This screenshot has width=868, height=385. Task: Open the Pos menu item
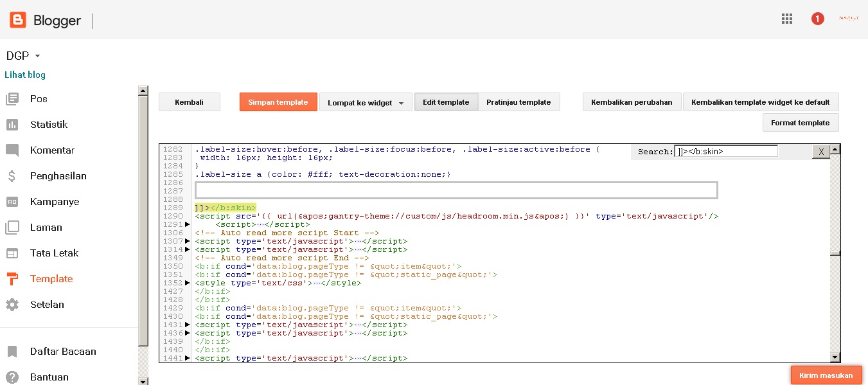39,99
